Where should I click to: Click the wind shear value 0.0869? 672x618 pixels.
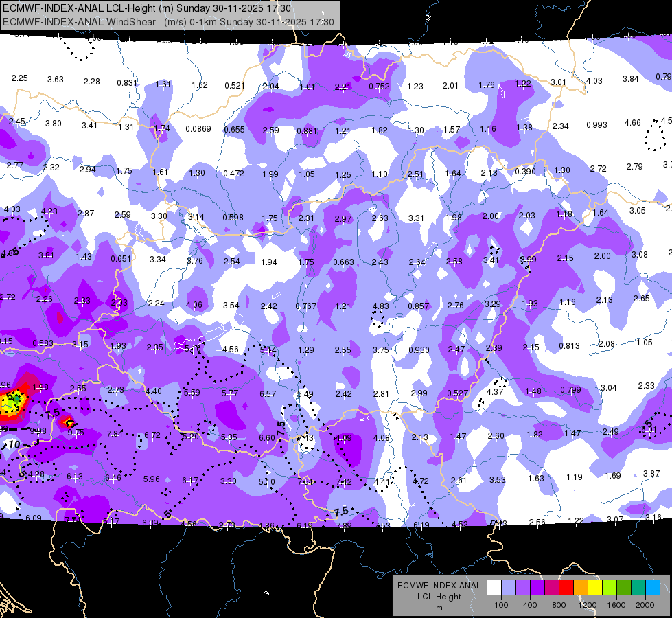(x=198, y=128)
